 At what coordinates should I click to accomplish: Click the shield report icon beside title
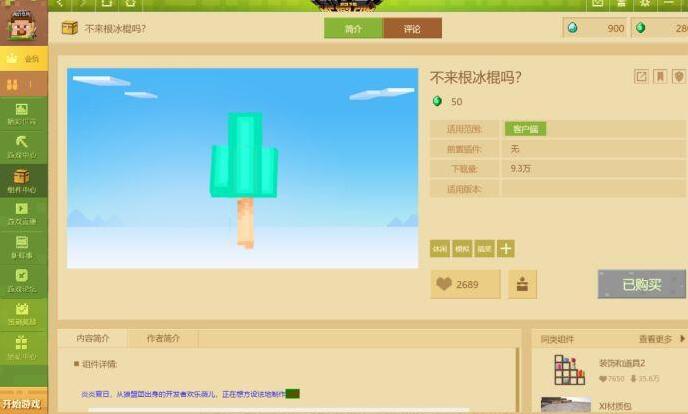(x=679, y=77)
